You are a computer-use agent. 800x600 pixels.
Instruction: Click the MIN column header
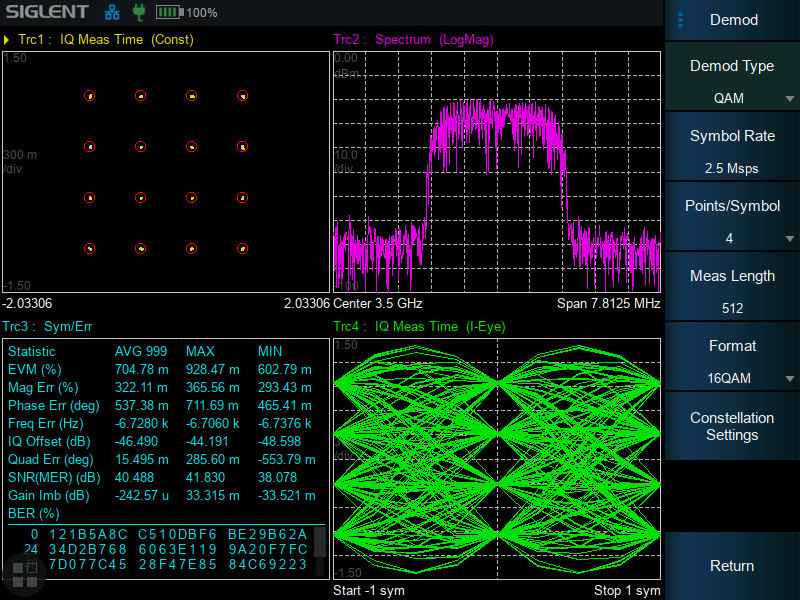coord(270,352)
